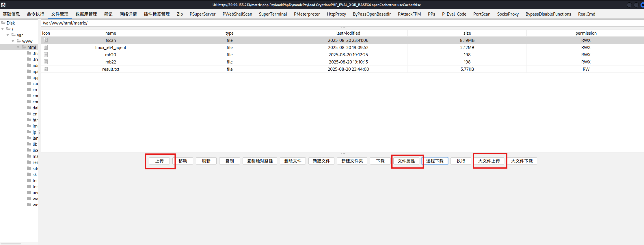644x245 pixels.
Task: Click the 移动 move button
Action: pos(183,161)
